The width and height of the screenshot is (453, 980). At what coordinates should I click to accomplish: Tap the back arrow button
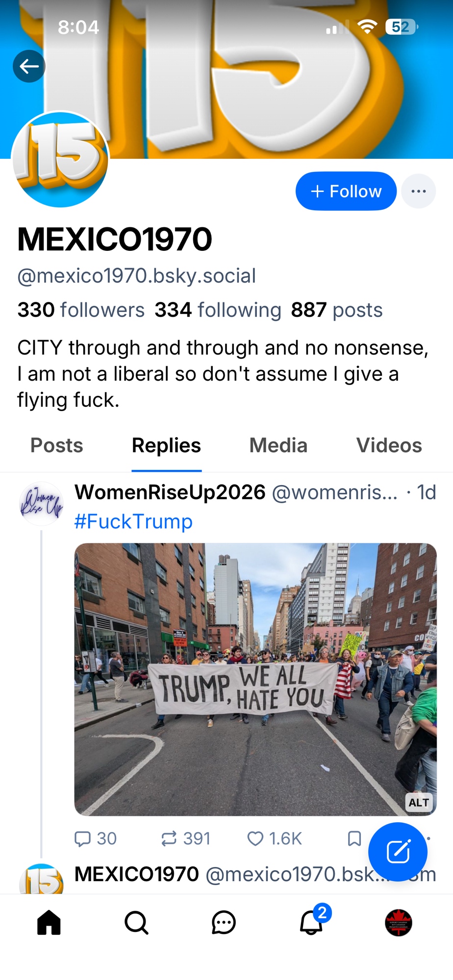[29, 66]
